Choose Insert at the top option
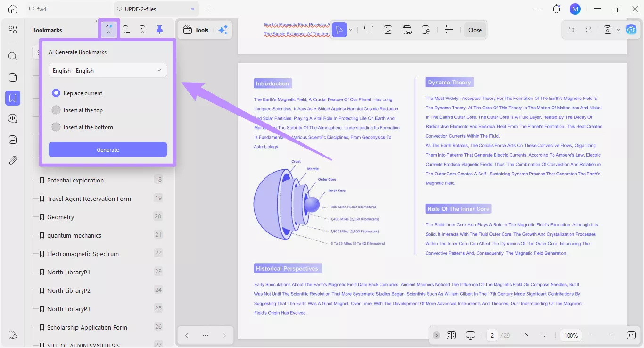The image size is (644, 348). tap(56, 110)
